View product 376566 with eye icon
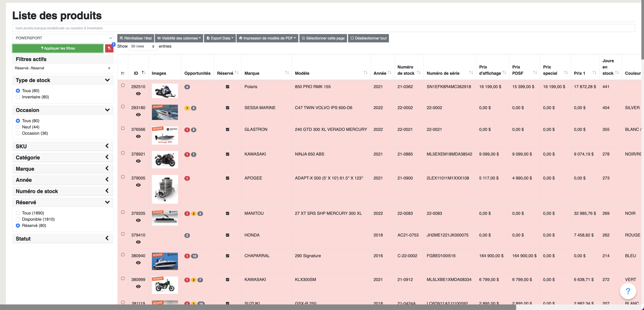The height and width of the screenshot is (310, 644). (x=138, y=136)
